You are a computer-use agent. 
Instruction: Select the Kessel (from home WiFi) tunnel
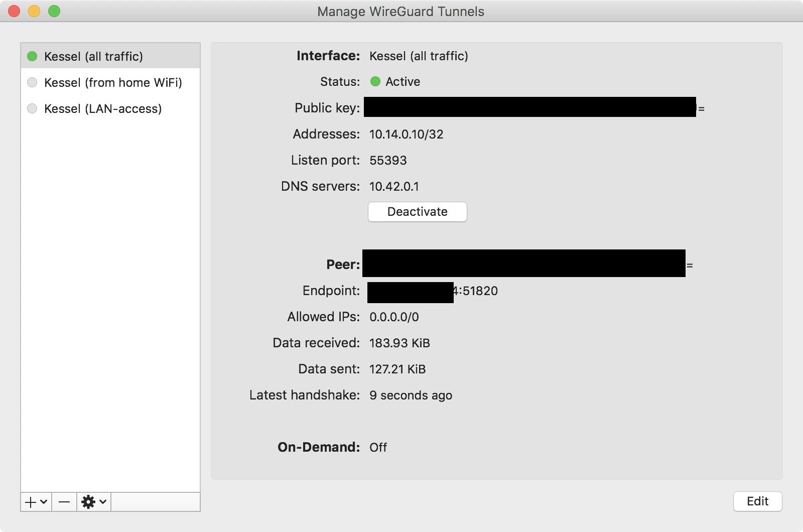(x=110, y=82)
